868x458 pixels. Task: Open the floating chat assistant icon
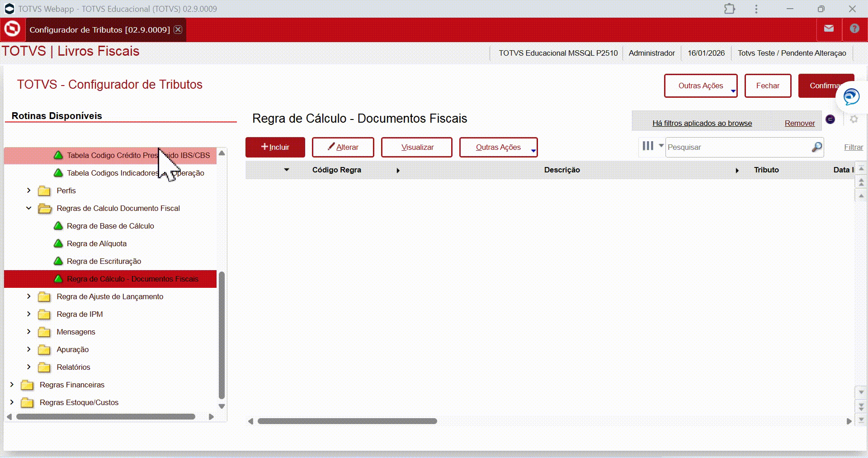pyautogui.click(x=851, y=96)
